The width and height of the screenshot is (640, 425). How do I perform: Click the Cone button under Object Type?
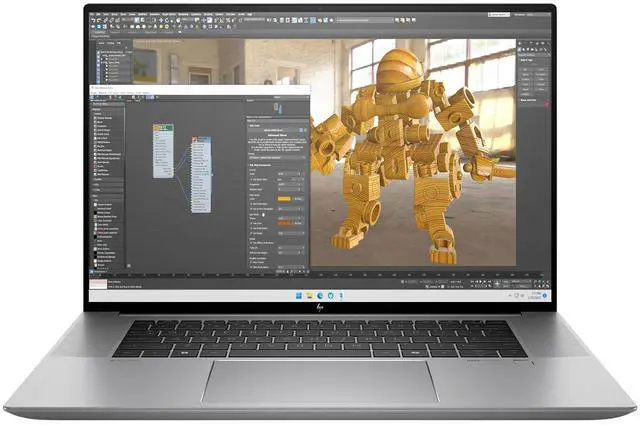[x=541, y=69]
